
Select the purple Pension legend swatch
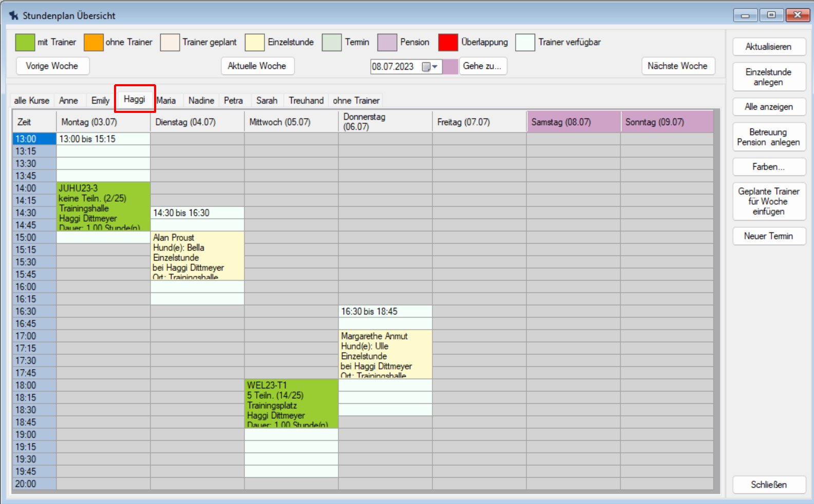(387, 43)
